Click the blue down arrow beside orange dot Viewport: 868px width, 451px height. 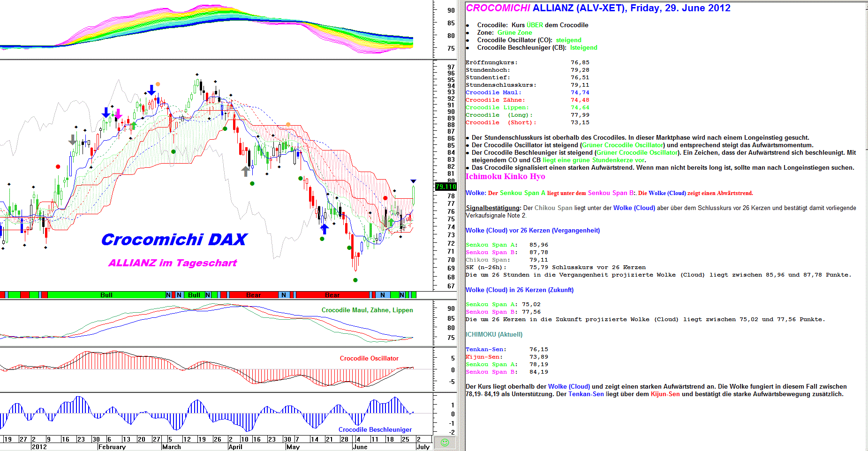[x=151, y=90]
